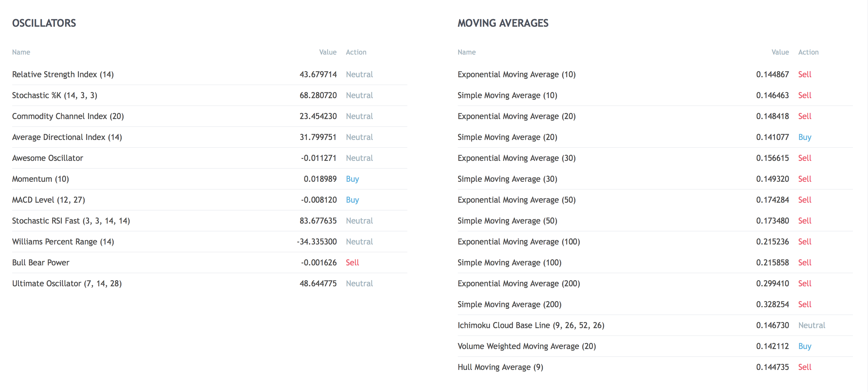Click the Neutral action for Ichimoku Cloud Base Line
This screenshot has width=868, height=392.
[x=812, y=325]
